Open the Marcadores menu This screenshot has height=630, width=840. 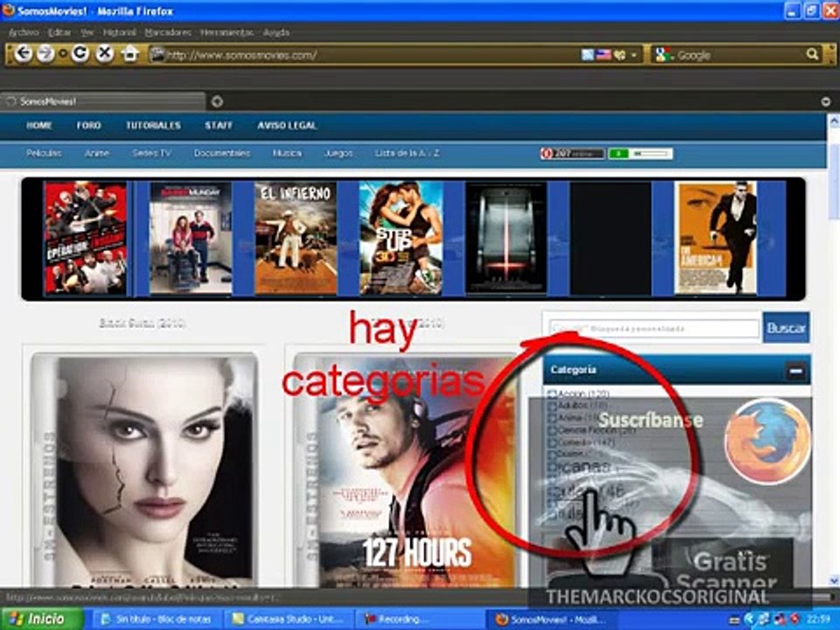pos(168,32)
